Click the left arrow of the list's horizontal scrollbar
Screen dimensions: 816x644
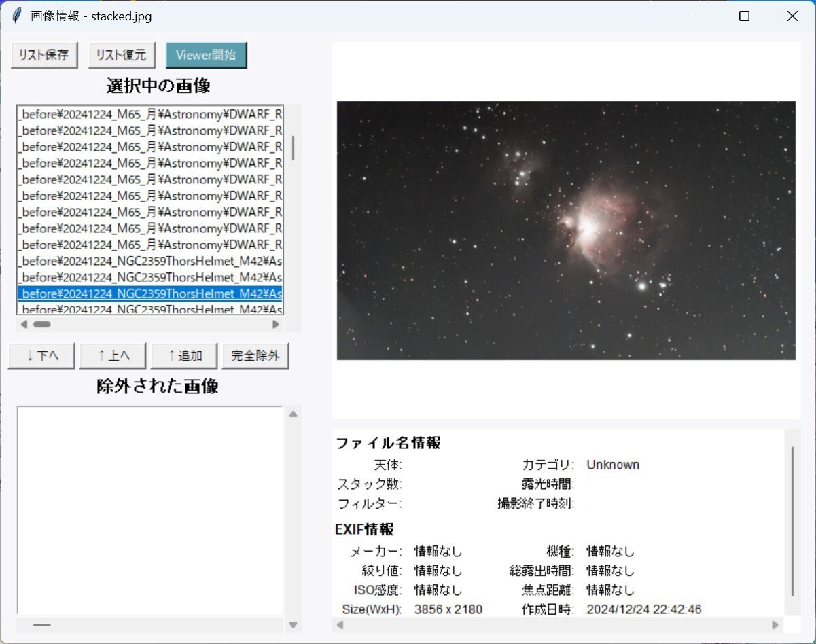click(x=24, y=324)
